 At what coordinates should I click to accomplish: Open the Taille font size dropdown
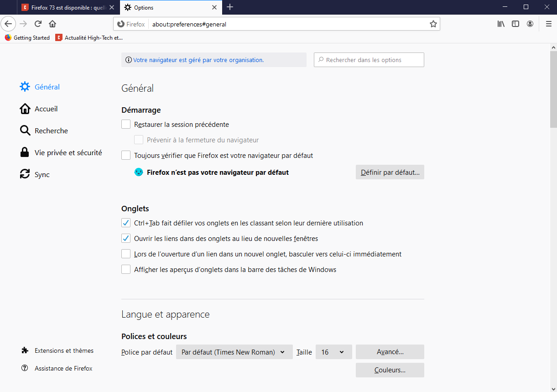333,352
